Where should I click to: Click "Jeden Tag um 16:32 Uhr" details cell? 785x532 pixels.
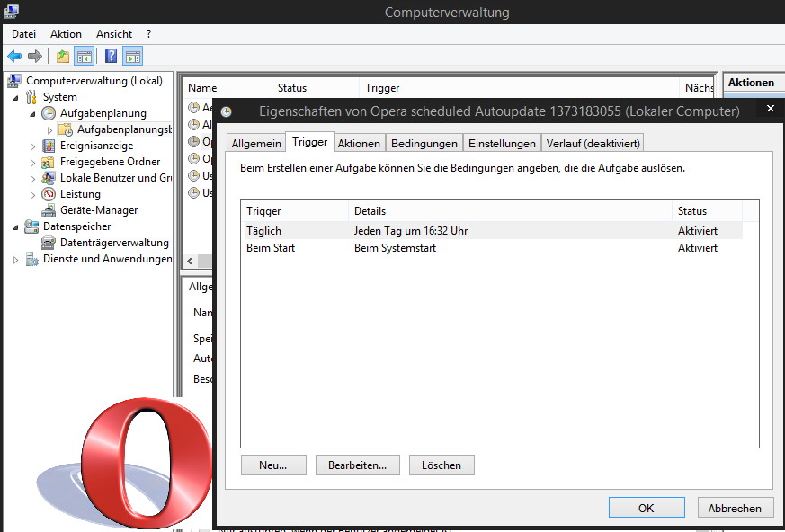coord(411,231)
